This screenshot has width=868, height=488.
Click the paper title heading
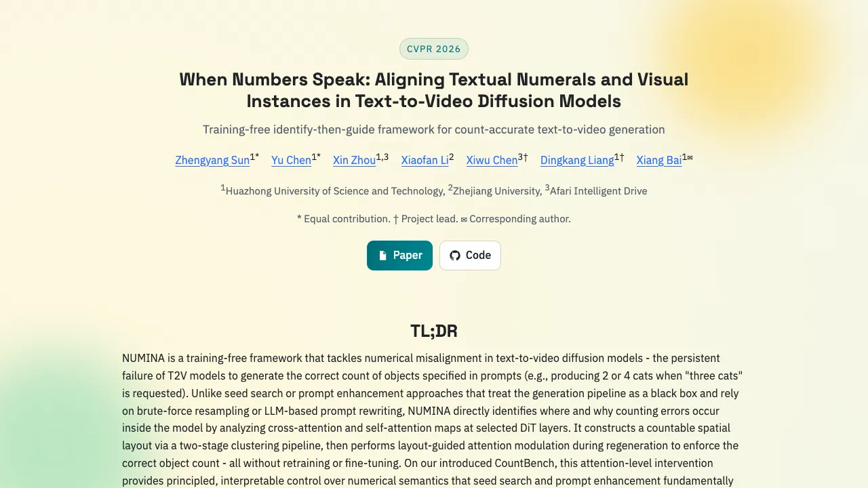(434, 90)
